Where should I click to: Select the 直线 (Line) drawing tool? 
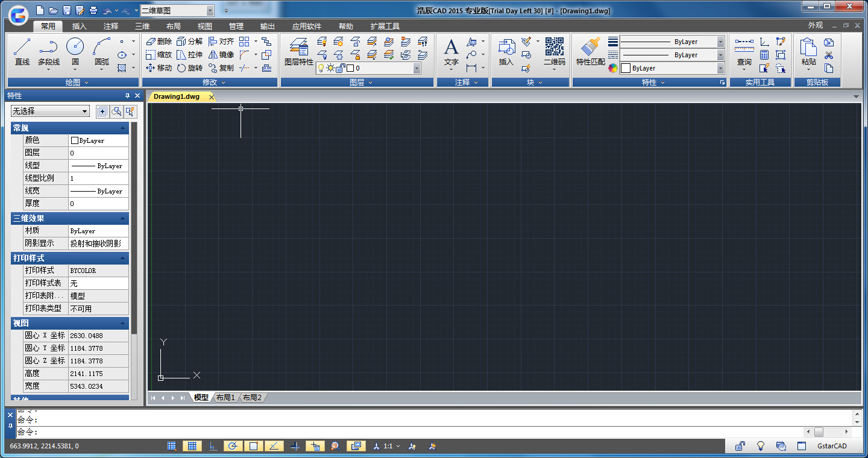[x=22, y=51]
